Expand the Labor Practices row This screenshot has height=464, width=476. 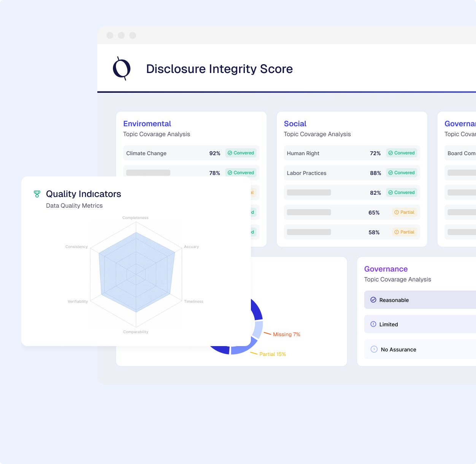coord(306,173)
